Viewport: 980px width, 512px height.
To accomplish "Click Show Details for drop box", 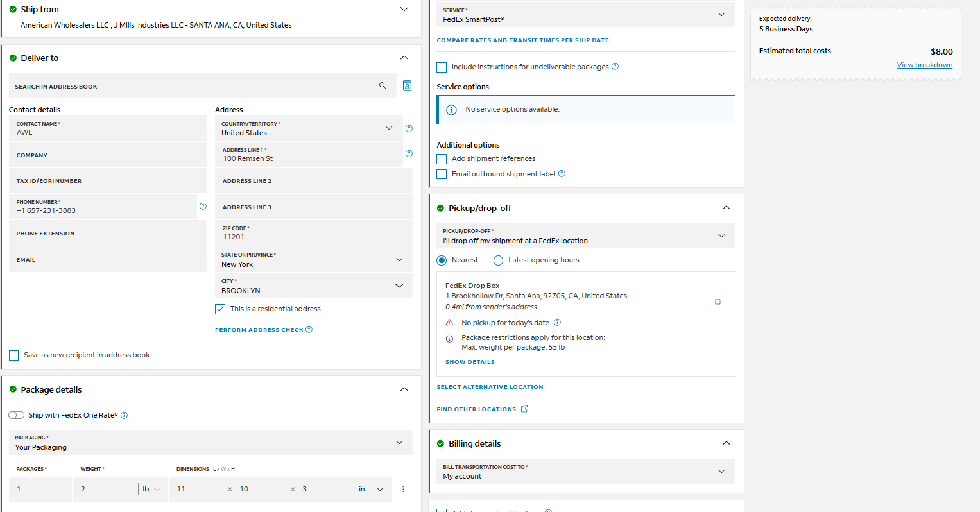I will tap(470, 362).
